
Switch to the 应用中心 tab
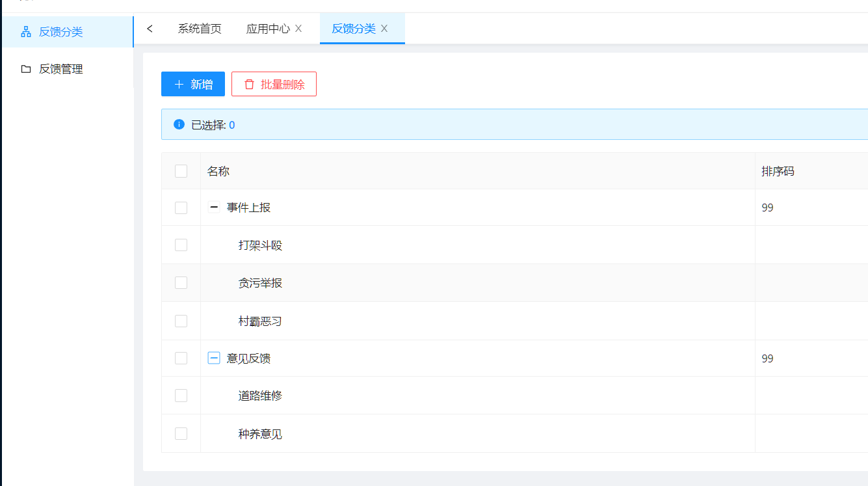coord(269,29)
